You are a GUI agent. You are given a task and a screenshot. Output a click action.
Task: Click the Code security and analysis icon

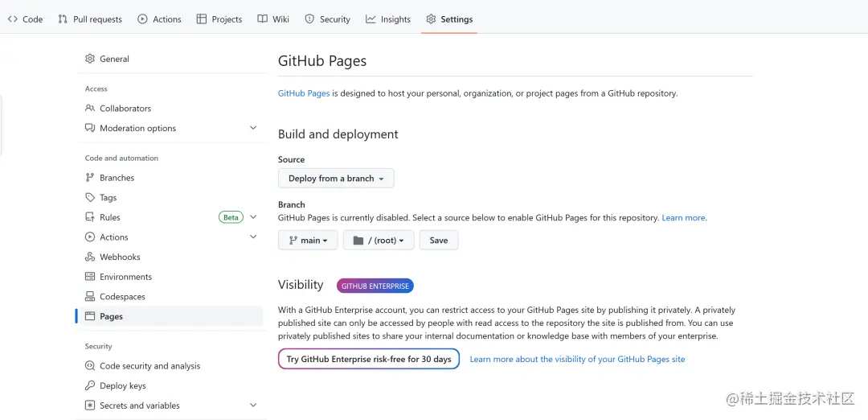coord(90,366)
